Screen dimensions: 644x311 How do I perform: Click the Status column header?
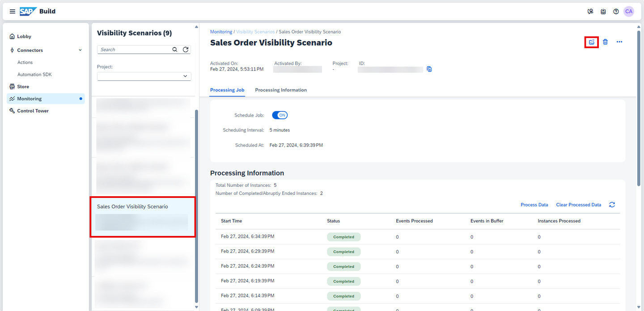click(x=334, y=221)
